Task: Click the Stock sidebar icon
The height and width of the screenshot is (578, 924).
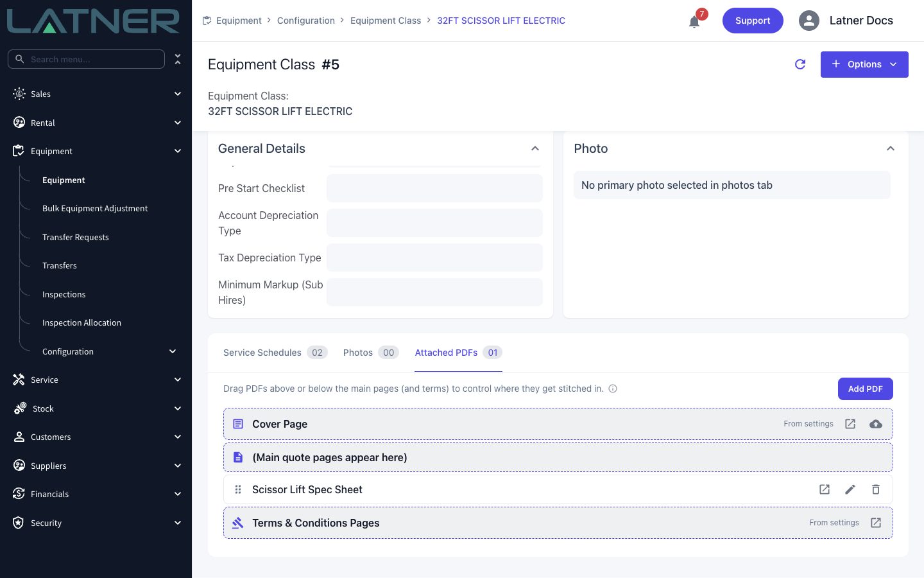Action: pos(21,408)
